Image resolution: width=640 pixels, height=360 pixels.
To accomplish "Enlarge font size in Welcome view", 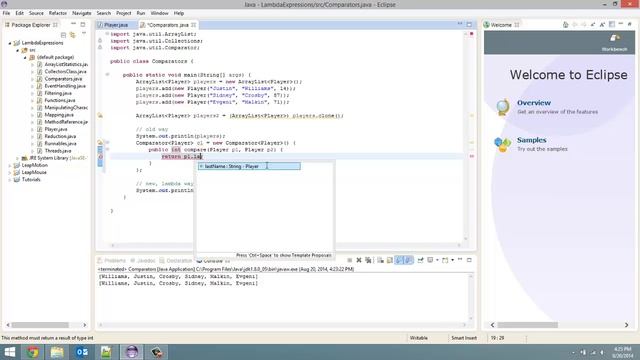I will 602,25.
